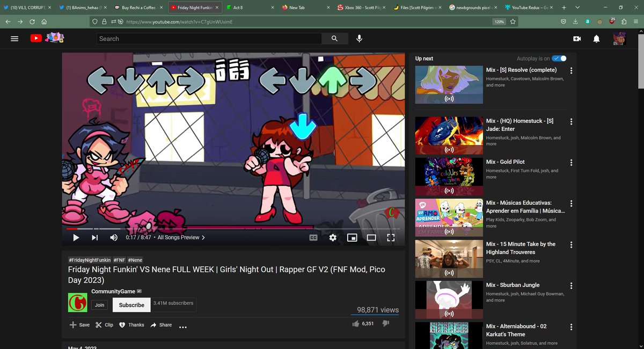This screenshot has height=349, width=644.
Task: Go back in browser history
Action: [8, 22]
